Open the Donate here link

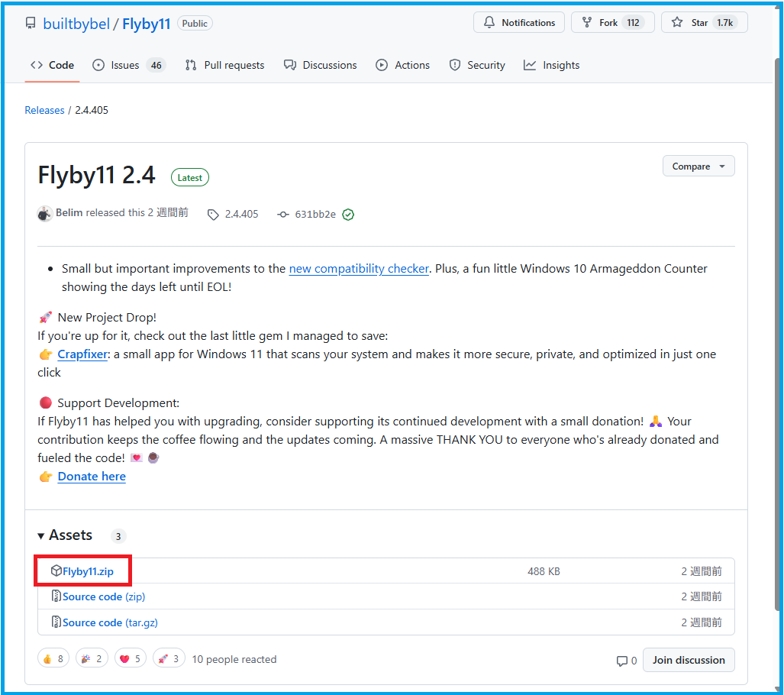tap(92, 477)
